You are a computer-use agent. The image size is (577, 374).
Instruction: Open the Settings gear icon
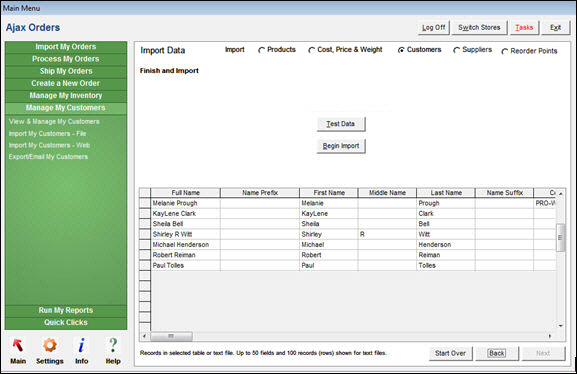click(x=50, y=345)
